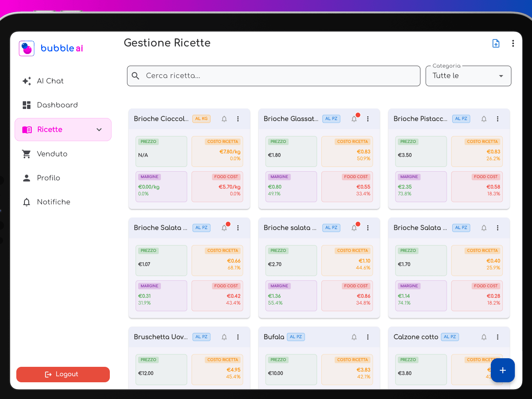The width and height of the screenshot is (532, 399).
Task: Click the search magnifier icon
Action: pos(136,76)
